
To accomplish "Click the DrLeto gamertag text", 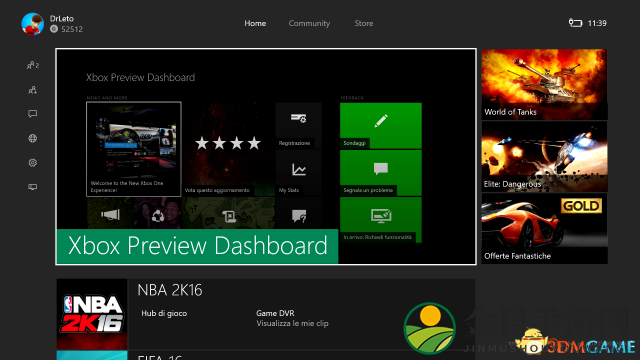I will (x=62, y=18).
